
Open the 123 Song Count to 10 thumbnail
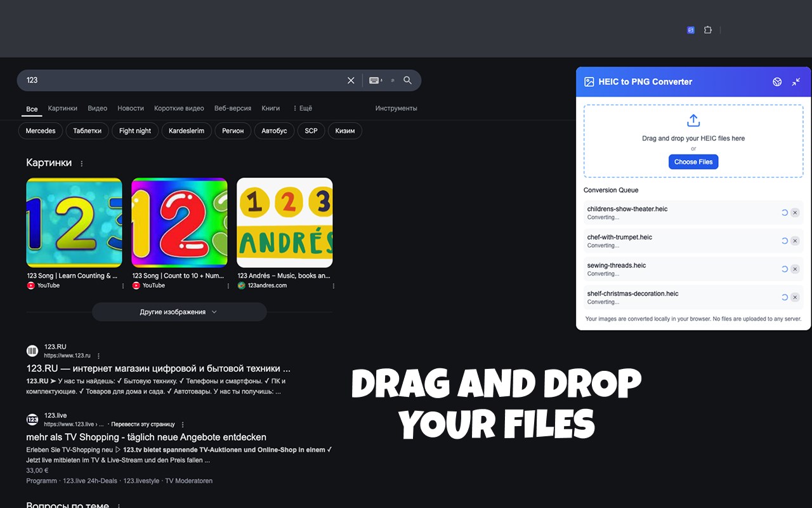[180, 222]
